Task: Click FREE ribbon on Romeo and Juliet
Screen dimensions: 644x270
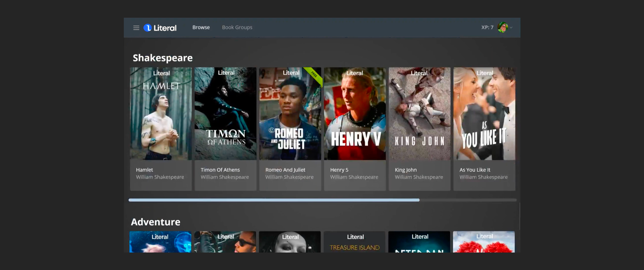Action: pos(314,75)
